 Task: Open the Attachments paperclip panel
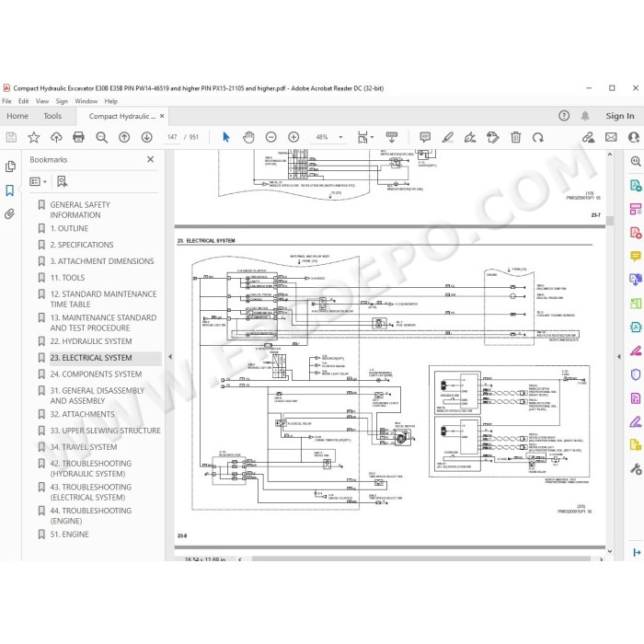pyautogui.click(x=10, y=214)
